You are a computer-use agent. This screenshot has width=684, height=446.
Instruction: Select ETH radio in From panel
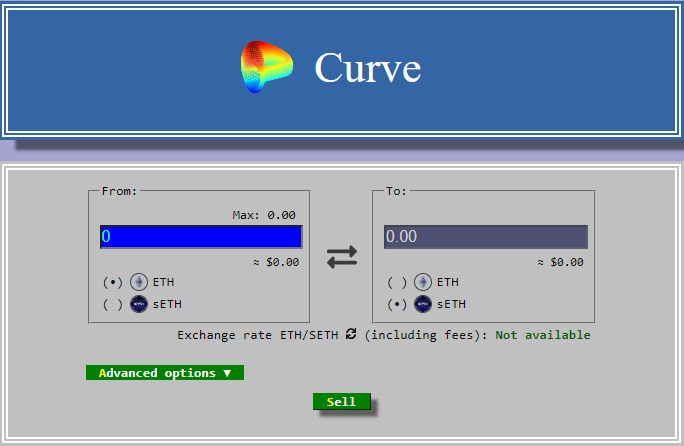point(113,282)
